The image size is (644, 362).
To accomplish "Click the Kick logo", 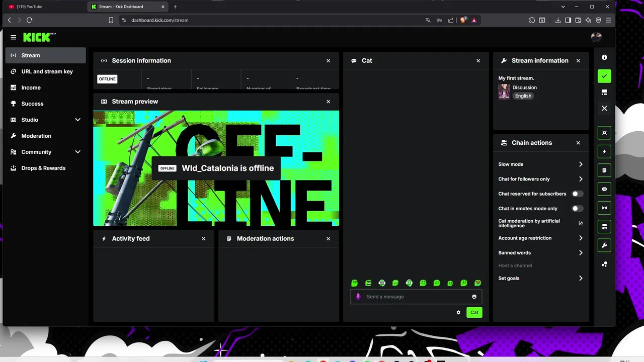I will [39, 37].
